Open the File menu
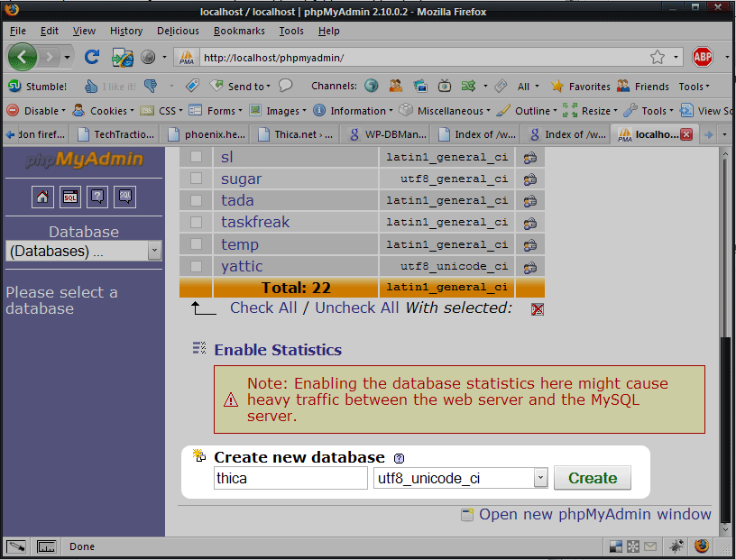736x560 pixels. [x=18, y=31]
